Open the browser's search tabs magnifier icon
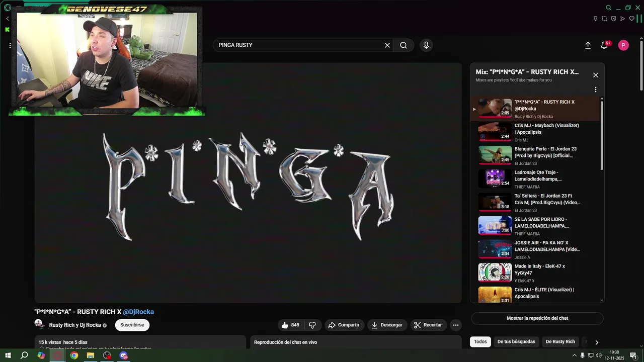The width and height of the screenshot is (644, 362). [608, 8]
